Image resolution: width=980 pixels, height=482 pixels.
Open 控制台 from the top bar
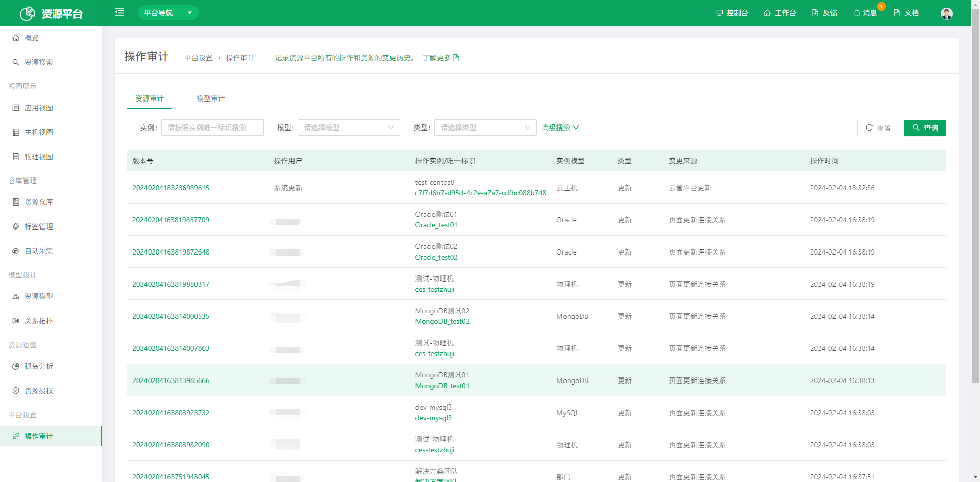731,13
